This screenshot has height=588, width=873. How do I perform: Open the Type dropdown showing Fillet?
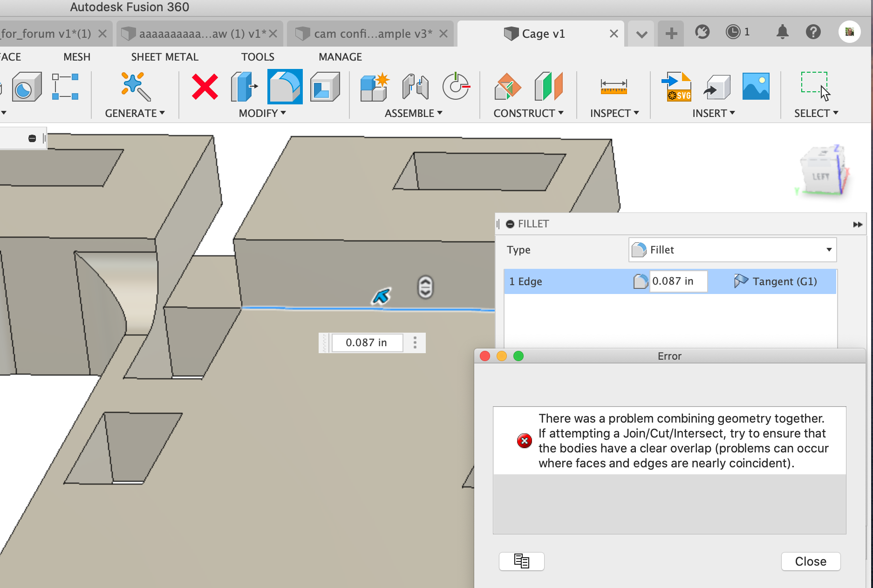point(731,250)
